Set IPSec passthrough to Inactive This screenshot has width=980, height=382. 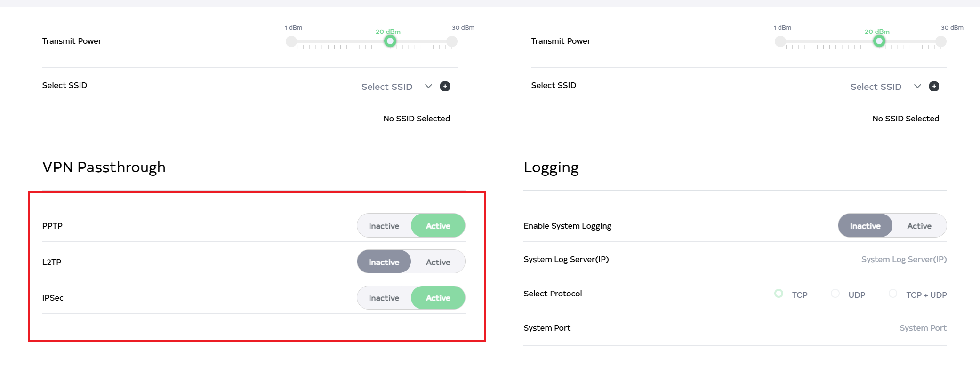click(x=384, y=298)
